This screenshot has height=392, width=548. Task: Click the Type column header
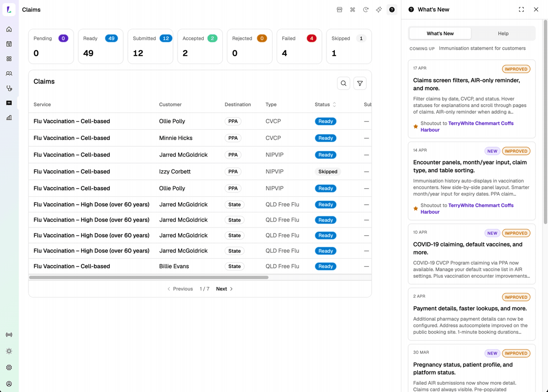click(x=271, y=105)
